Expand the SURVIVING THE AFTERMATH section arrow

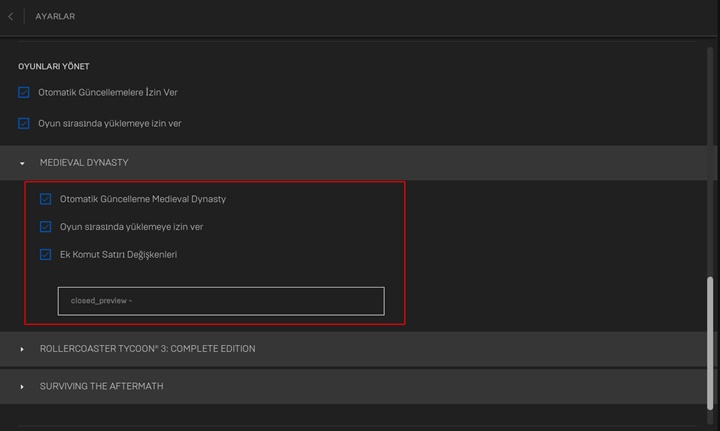pyautogui.click(x=22, y=386)
